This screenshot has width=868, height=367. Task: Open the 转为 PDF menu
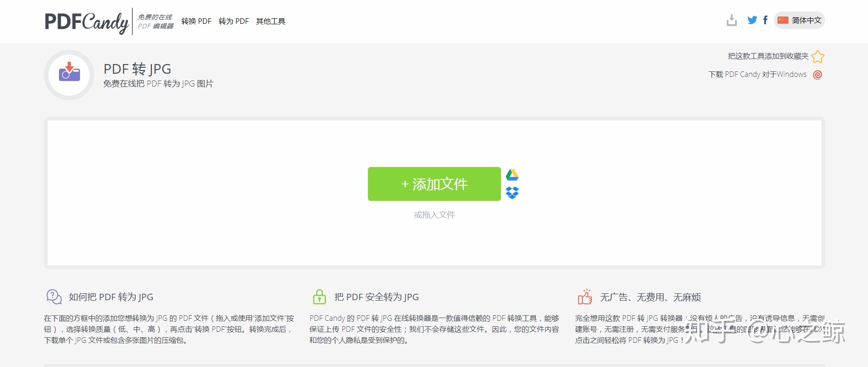point(234,21)
